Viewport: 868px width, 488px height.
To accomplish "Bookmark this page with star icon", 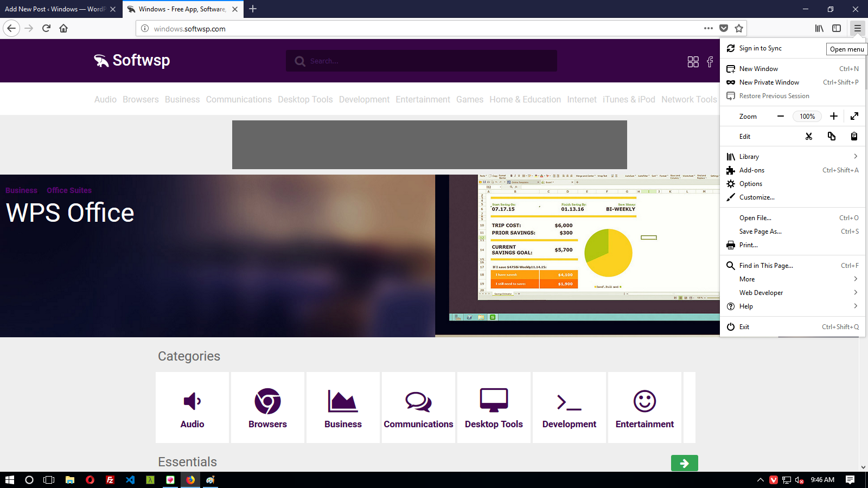I will 739,28.
